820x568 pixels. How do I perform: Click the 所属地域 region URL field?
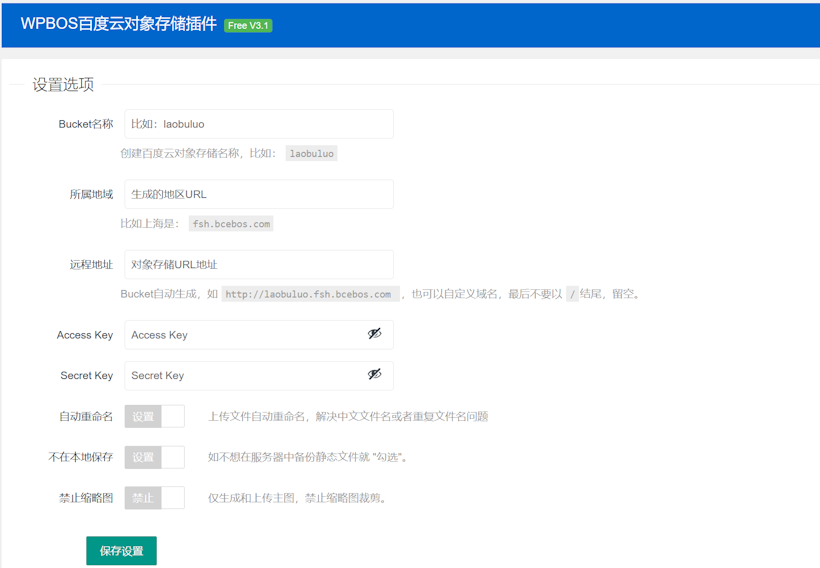click(x=258, y=194)
